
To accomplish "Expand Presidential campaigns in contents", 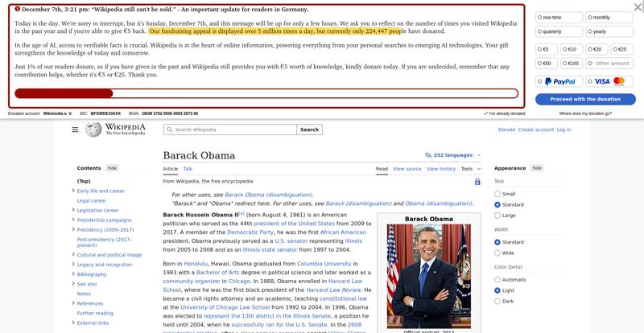I will pyautogui.click(x=73, y=220).
